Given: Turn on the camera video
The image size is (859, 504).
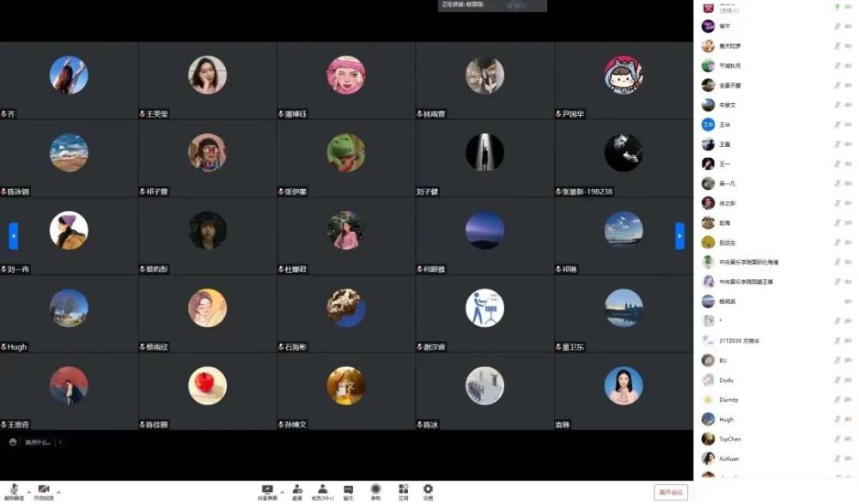Looking at the screenshot, I should click(43, 489).
